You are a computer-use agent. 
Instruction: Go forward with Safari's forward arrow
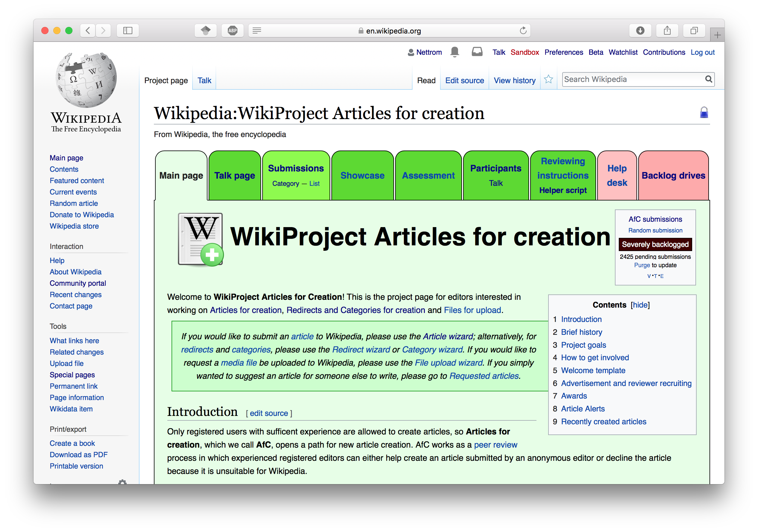(103, 31)
